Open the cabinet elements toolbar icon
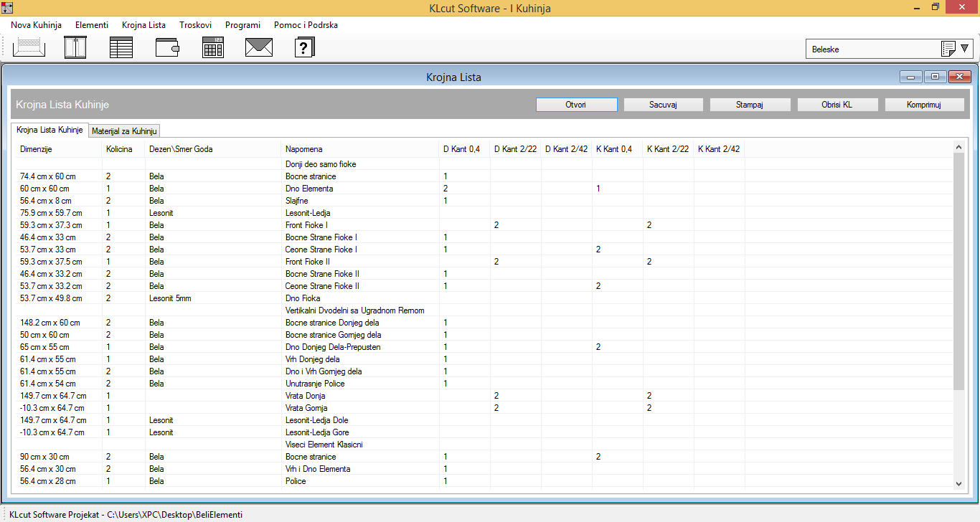Image resolution: width=980 pixels, height=522 pixels. click(x=75, y=48)
